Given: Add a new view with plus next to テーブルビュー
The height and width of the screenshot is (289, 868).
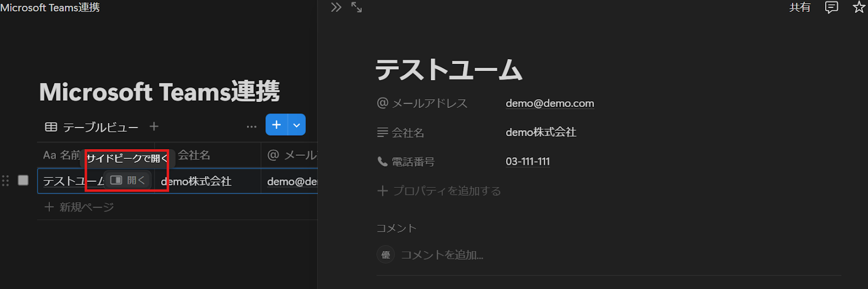Looking at the screenshot, I should pos(154,126).
